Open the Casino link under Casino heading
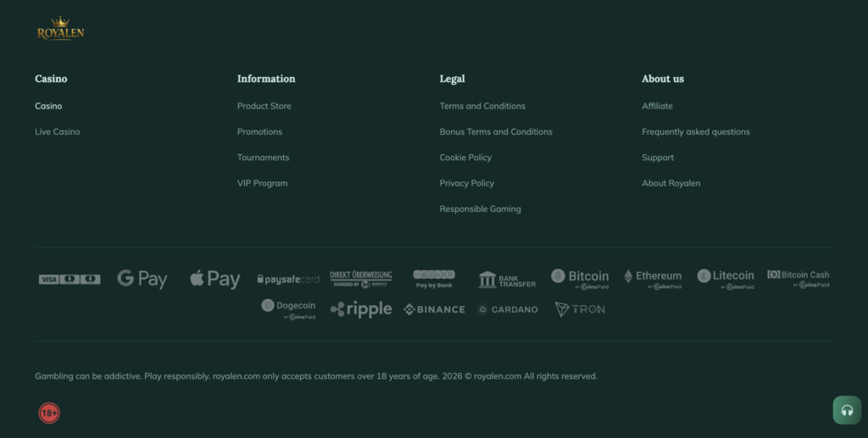This screenshot has width=868, height=438. tap(48, 106)
